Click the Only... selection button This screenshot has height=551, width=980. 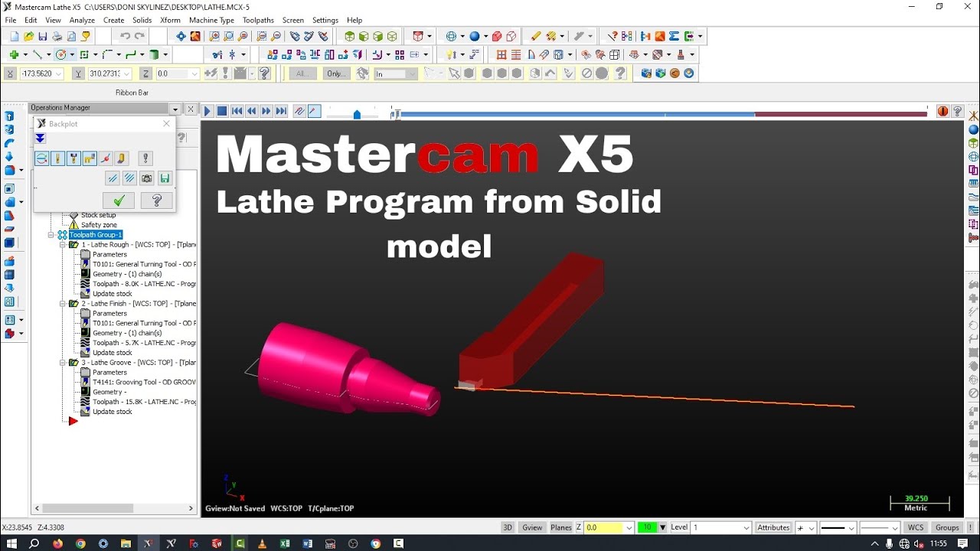point(336,73)
